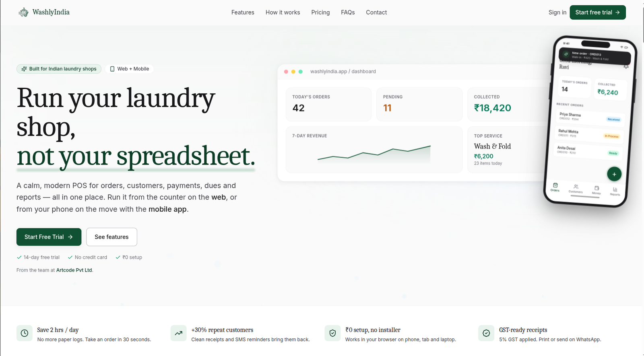Image resolution: width=644 pixels, height=356 pixels.
Task: Select the Money tab icon in phone mockup
Action: (597, 188)
